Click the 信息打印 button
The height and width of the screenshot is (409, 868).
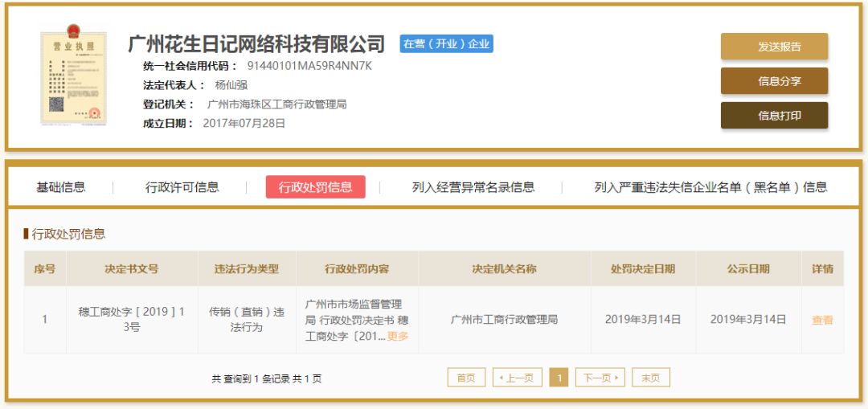pos(774,115)
